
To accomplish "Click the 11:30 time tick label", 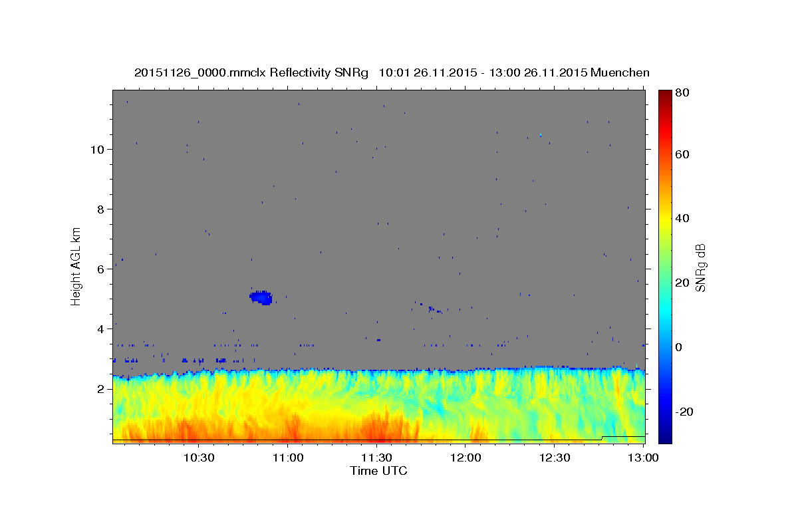I will pyautogui.click(x=377, y=458).
